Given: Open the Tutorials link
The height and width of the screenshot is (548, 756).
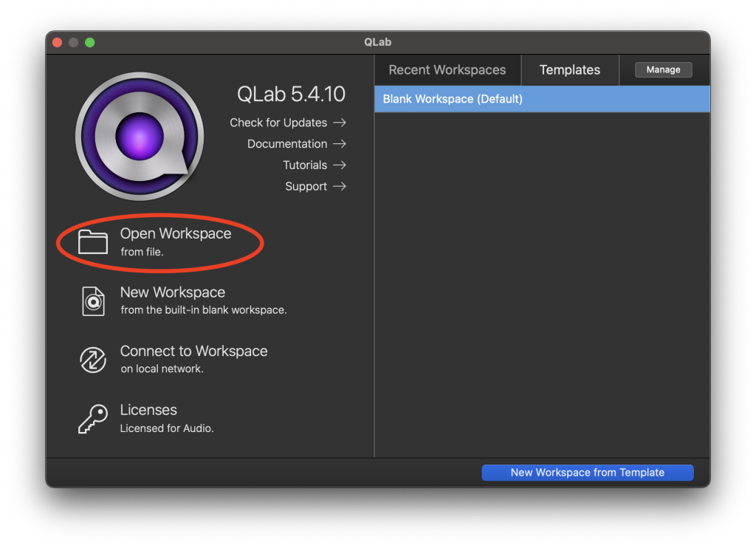Looking at the screenshot, I should (315, 165).
